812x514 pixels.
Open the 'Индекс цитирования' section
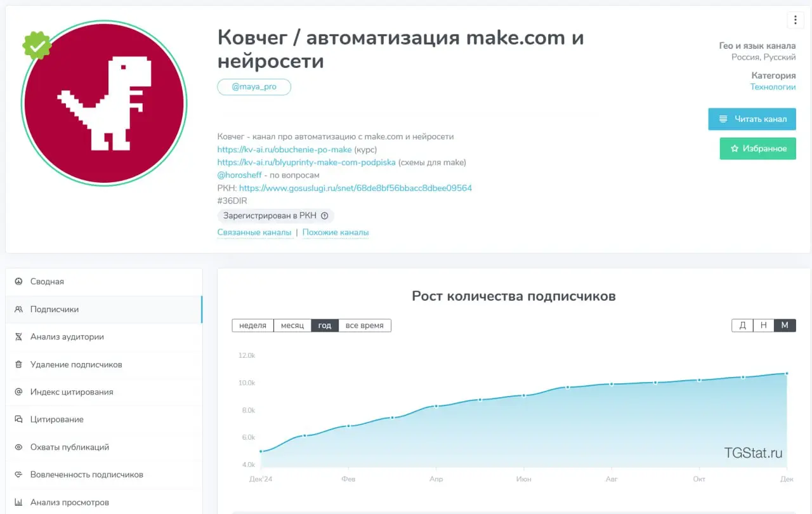click(104, 392)
